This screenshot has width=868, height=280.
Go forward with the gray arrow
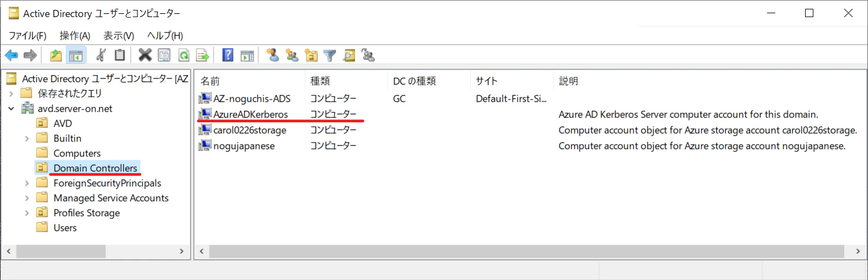[x=30, y=55]
